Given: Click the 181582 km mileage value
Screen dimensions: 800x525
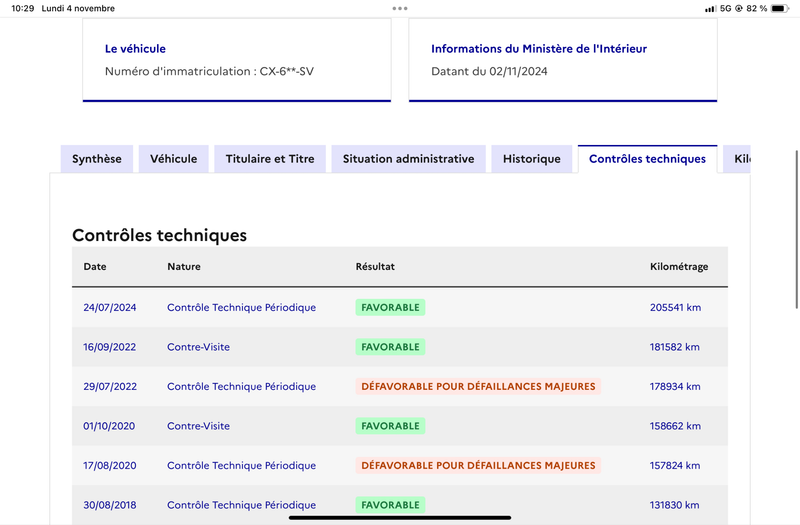Looking at the screenshot, I should (674, 347).
